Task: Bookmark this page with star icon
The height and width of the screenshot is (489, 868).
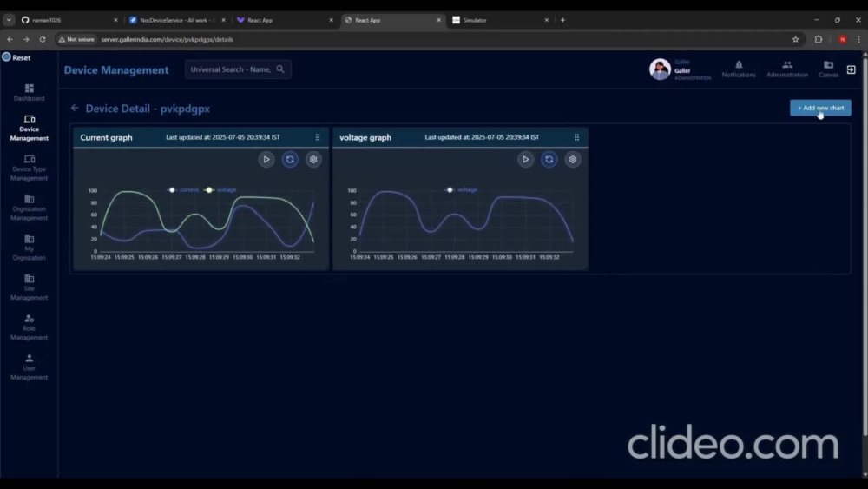Action: tap(795, 39)
